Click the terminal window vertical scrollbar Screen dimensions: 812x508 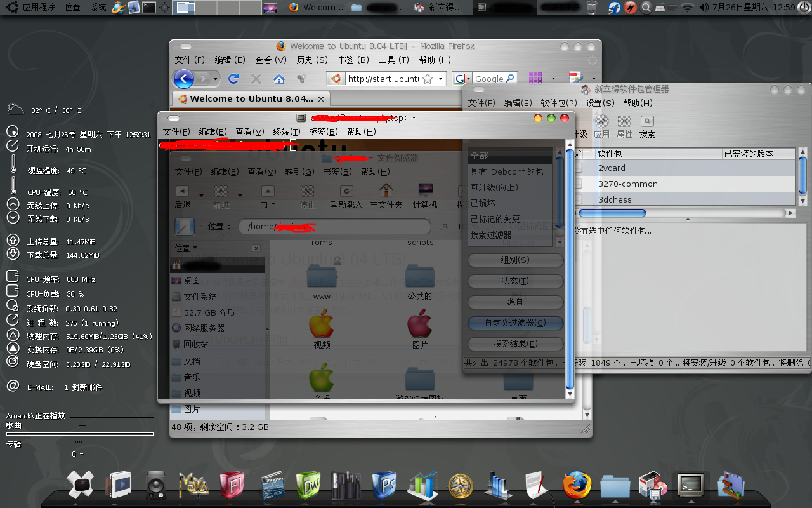click(569, 269)
